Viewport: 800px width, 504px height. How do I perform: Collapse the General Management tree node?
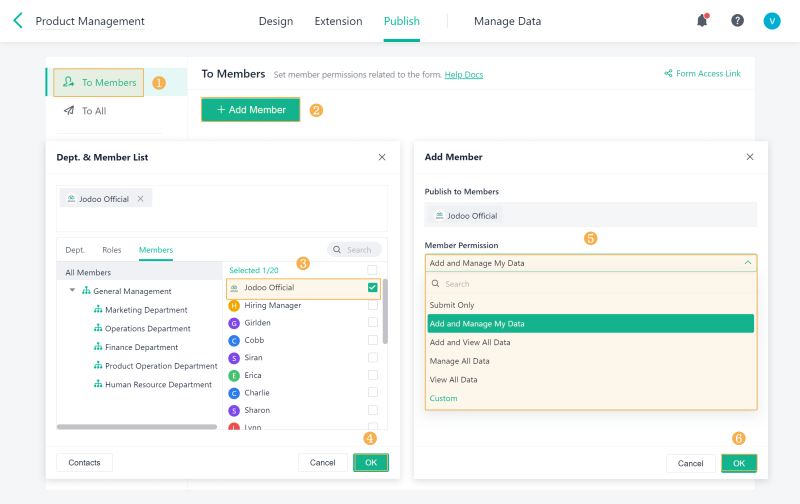click(73, 291)
